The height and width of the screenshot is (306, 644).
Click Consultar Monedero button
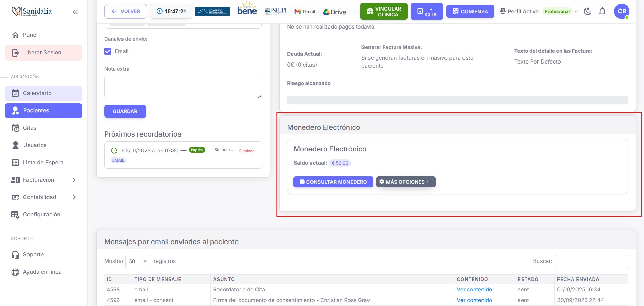pos(333,182)
